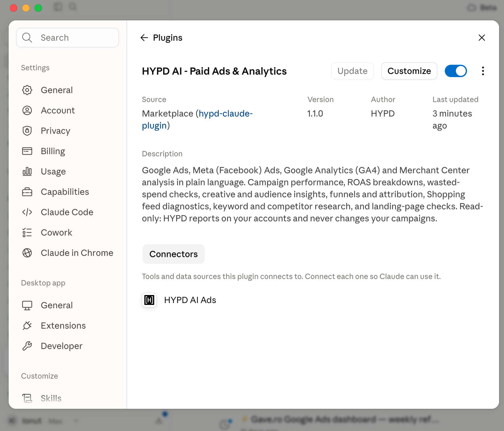Select the Connectors tab
504x431 pixels.
pyautogui.click(x=174, y=254)
